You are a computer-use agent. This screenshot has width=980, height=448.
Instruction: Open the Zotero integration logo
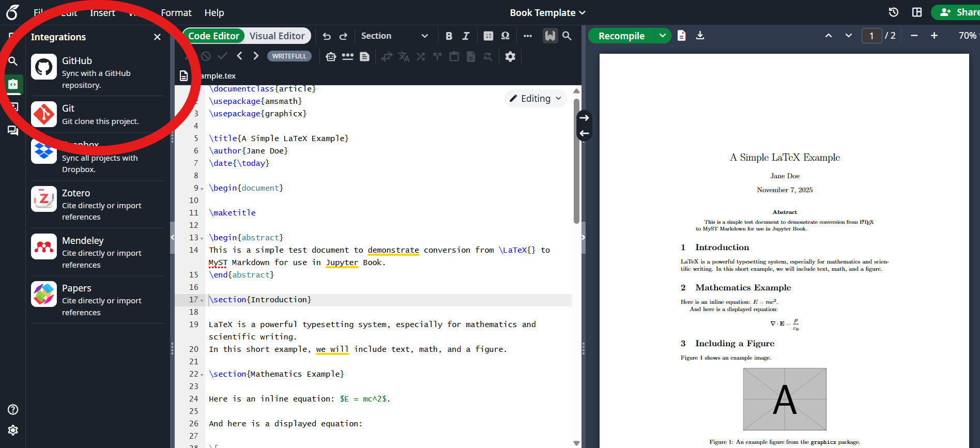44,199
